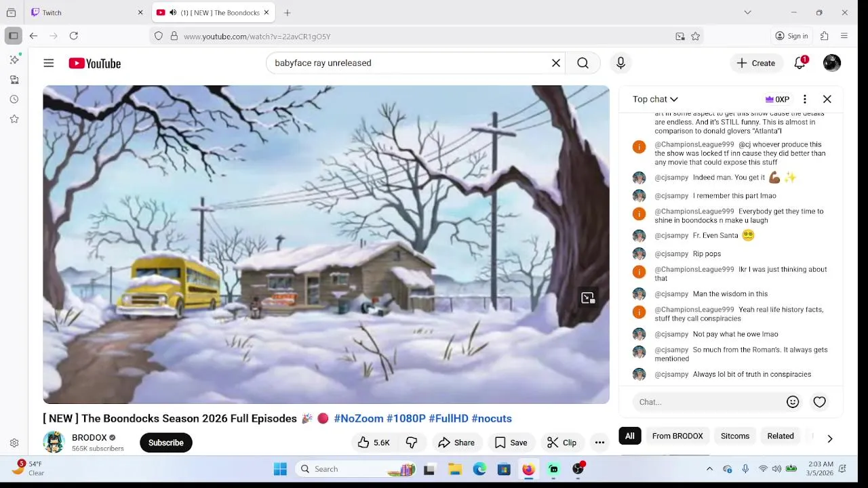868x488 pixels.
Task: Open the BRODOX channel avatar
Action: (54, 443)
